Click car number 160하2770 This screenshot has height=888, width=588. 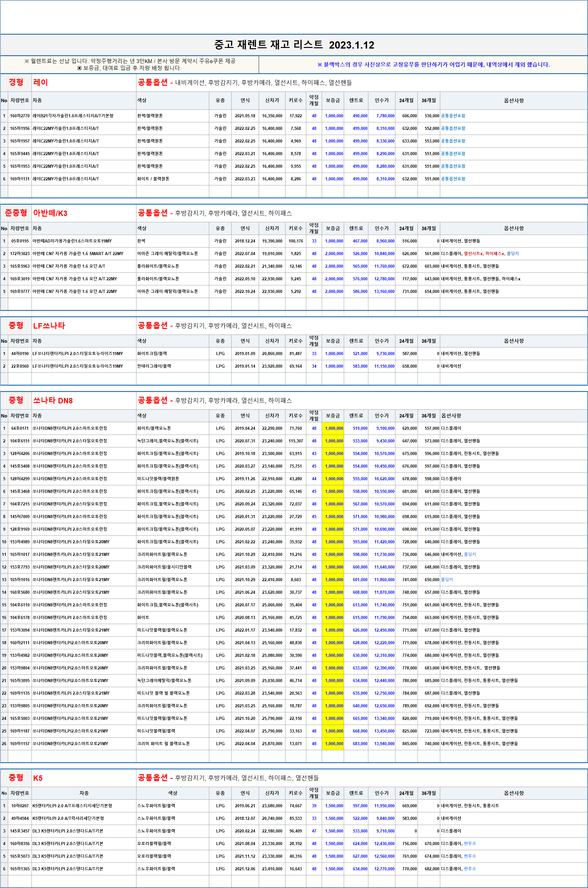click(20, 116)
